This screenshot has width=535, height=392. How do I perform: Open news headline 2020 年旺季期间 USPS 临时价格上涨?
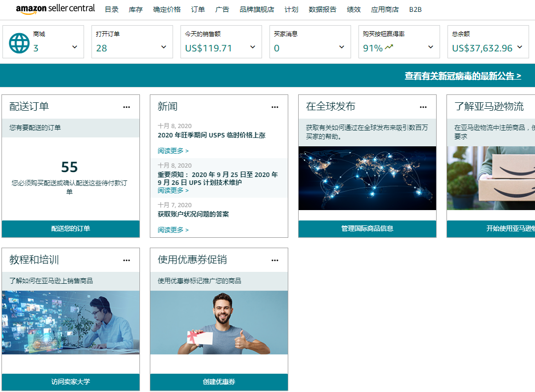(212, 135)
